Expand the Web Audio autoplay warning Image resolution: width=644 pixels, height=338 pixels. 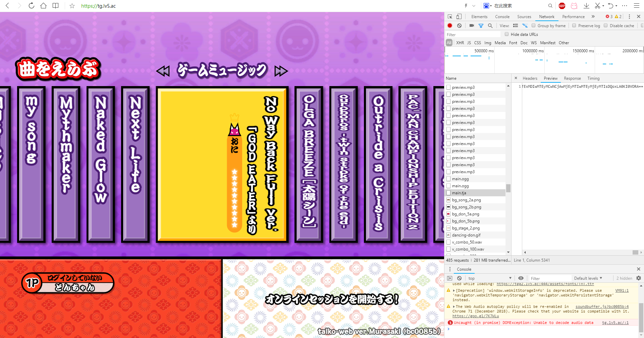pyautogui.click(x=454, y=307)
